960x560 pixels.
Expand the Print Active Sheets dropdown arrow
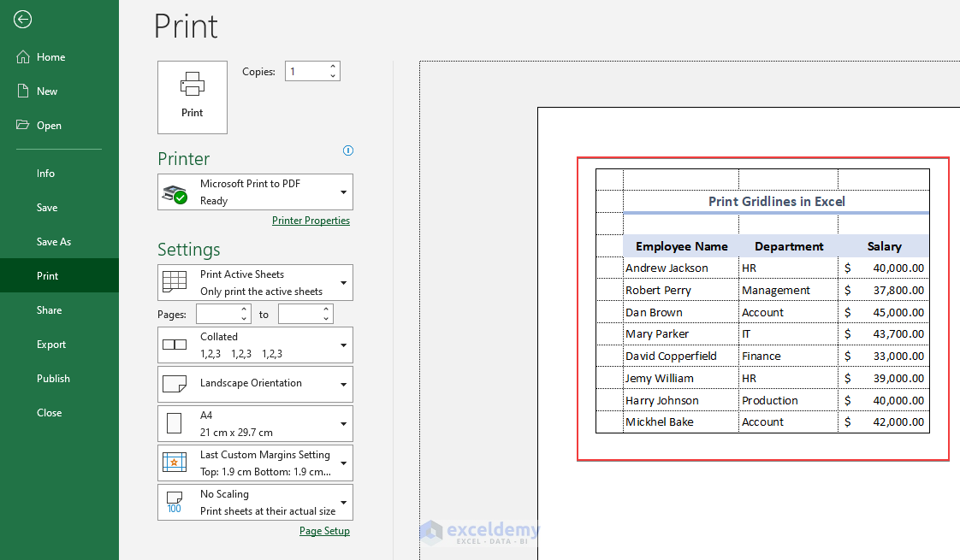pos(343,283)
